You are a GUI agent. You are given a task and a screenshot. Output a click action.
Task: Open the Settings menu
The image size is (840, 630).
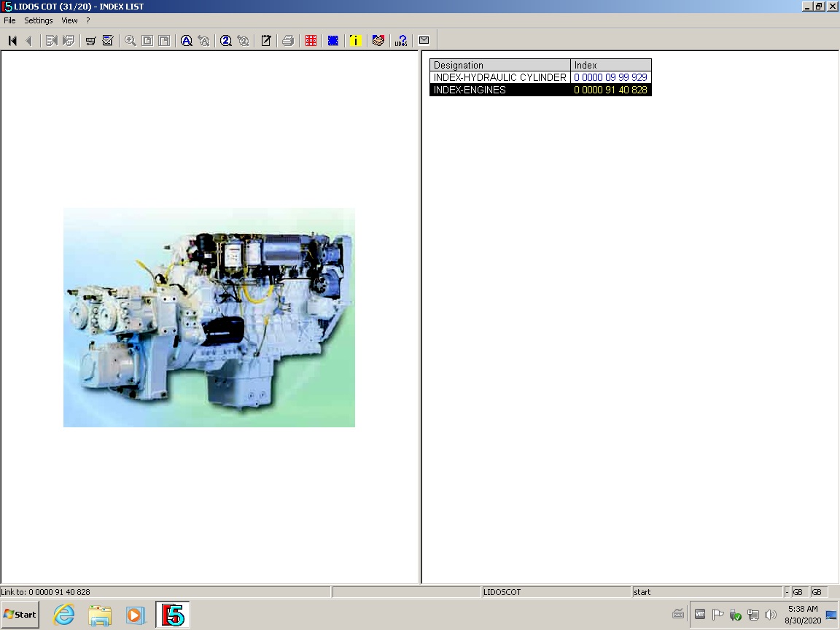39,20
